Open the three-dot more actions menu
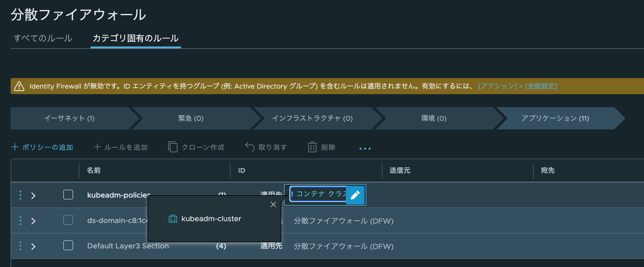The height and width of the screenshot is (267, 644). 365,149
